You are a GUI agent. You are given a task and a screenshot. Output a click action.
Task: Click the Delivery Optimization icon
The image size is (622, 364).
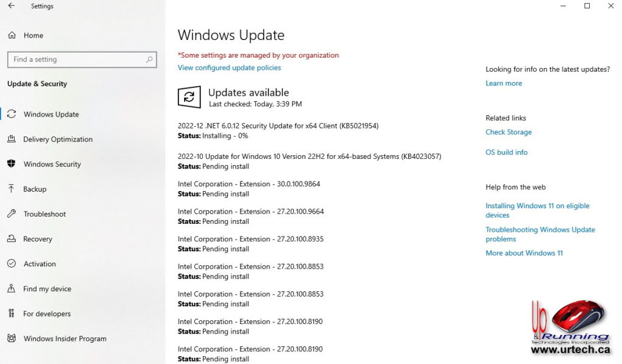[12, 139]
